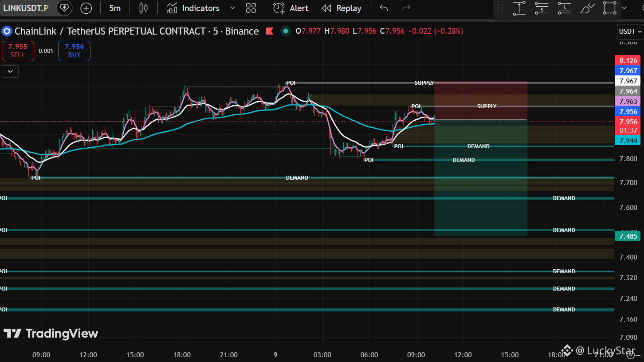Click the -0.022 (-0.28%) change value
This screenshot has width=644, height=362.
click(436, 31)
